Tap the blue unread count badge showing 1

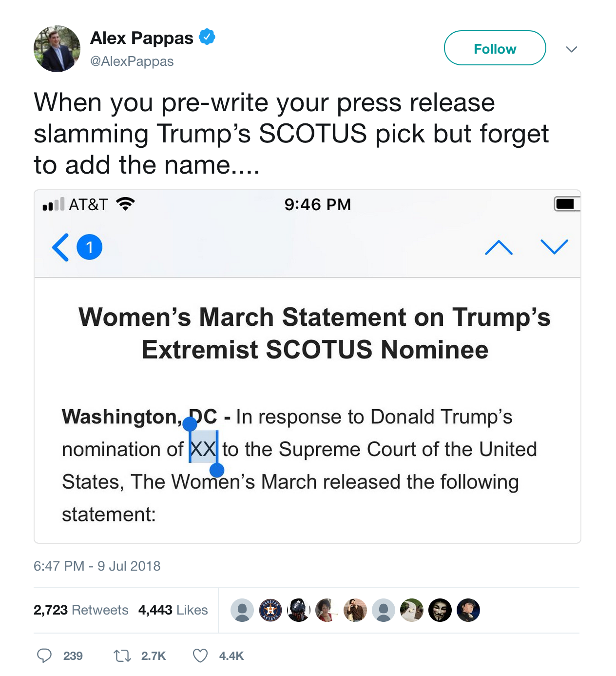click(x=90, y=247)
